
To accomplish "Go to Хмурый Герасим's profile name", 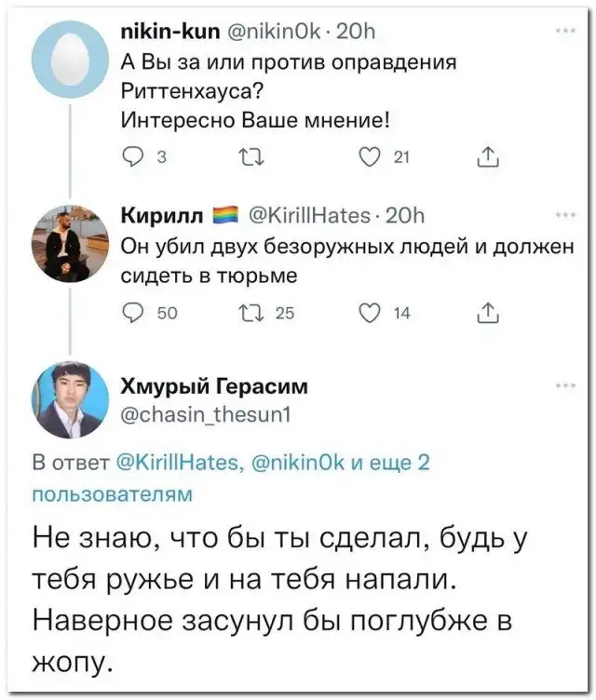I will click(215, 385).
